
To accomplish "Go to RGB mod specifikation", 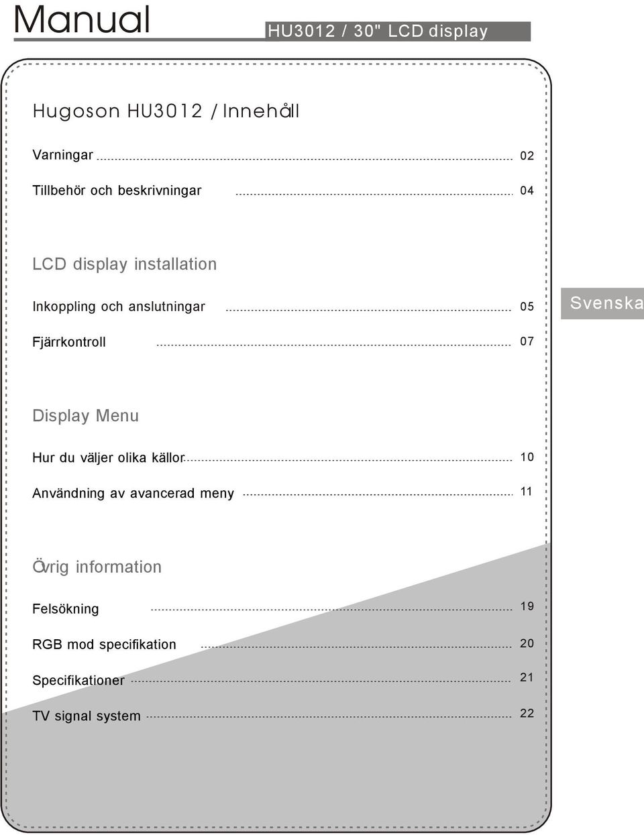I will point(104,645).
